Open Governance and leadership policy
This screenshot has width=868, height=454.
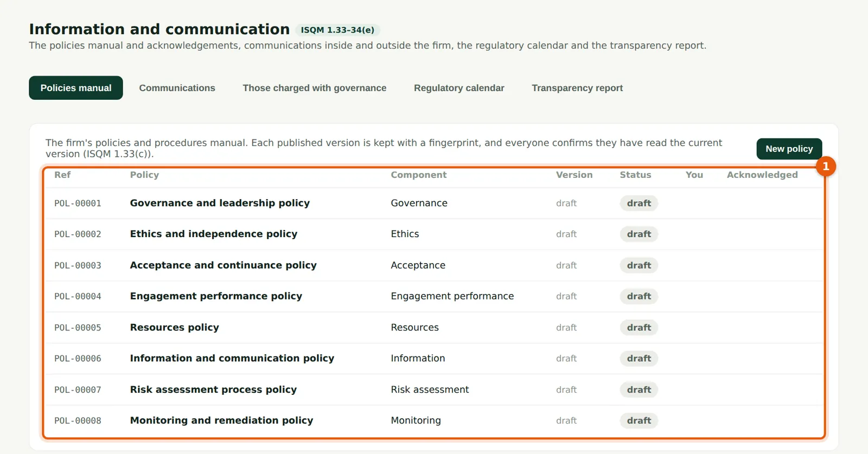tap(220, 203)
